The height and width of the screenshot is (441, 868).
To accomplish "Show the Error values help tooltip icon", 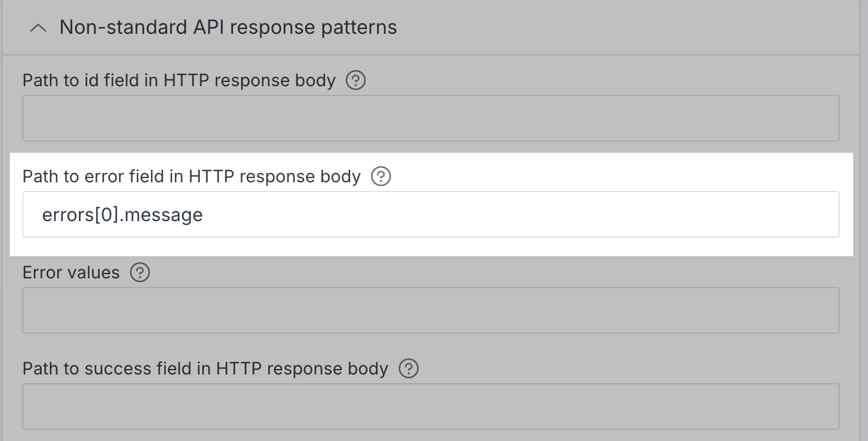I will coord(140,272).
